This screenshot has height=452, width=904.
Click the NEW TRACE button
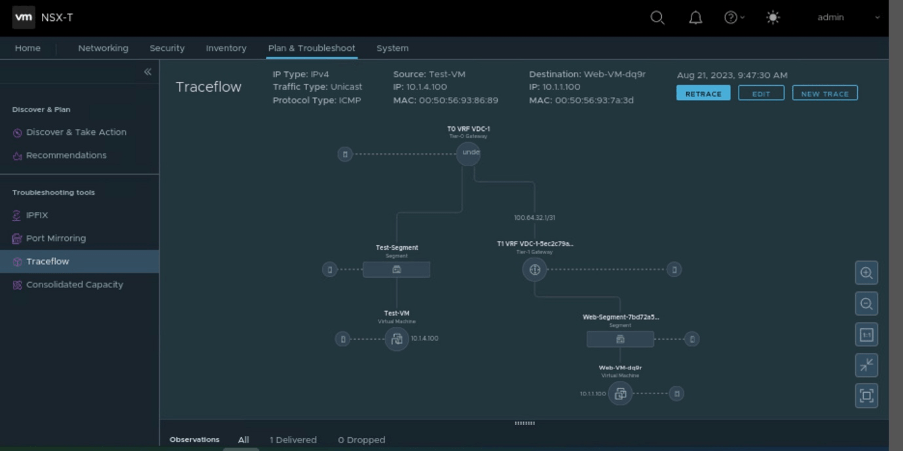coord(824,93)
